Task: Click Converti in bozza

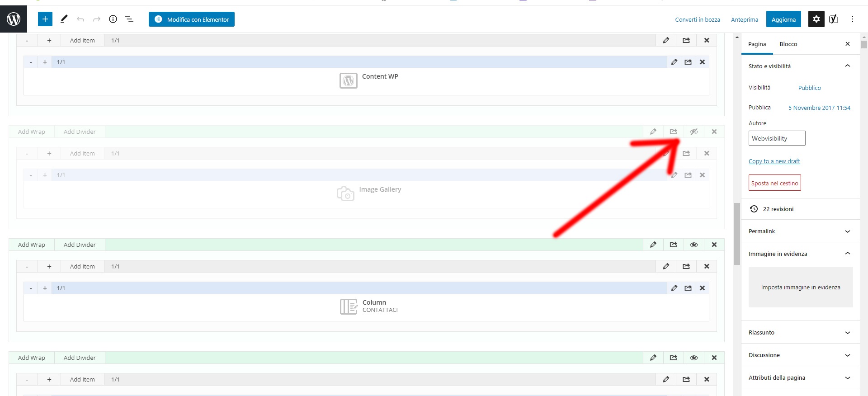Action: [698, 19]
